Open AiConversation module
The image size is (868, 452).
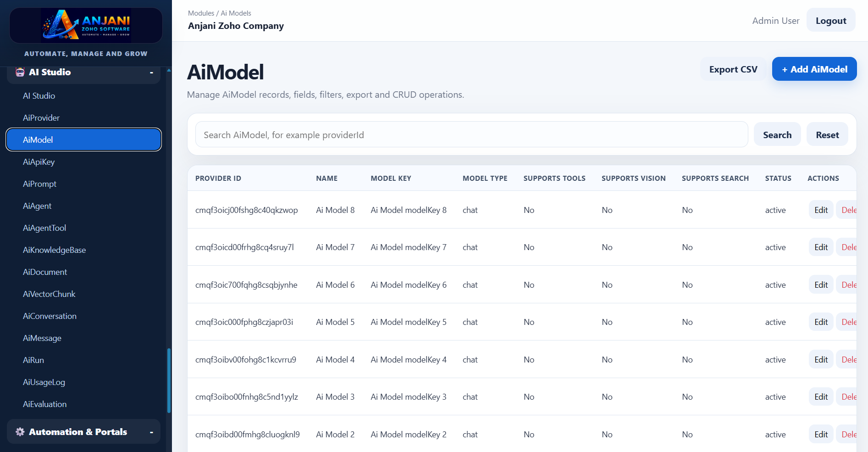click(50, 316)
